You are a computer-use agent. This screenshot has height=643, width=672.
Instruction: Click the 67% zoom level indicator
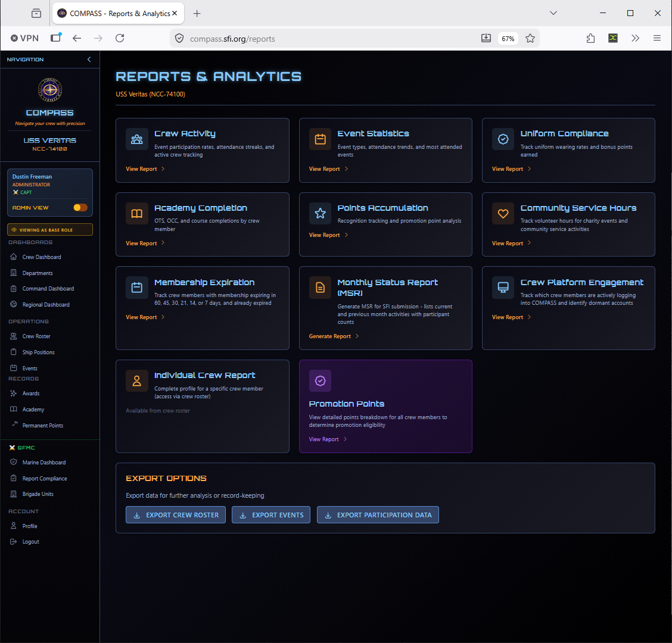tap(508, 39)
